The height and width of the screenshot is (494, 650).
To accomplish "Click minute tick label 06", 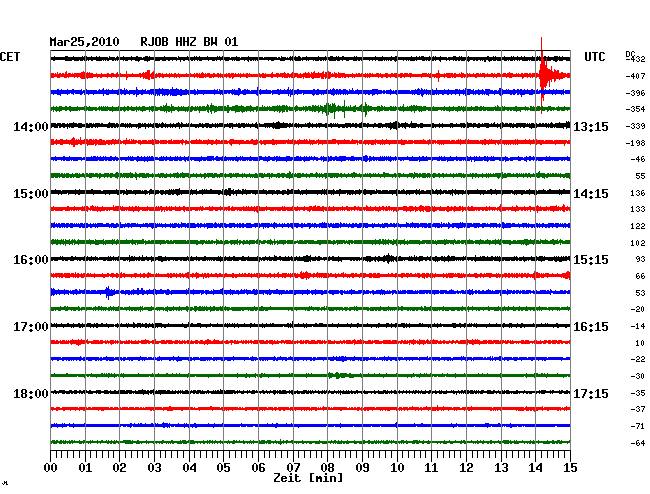I will [258, 468].
